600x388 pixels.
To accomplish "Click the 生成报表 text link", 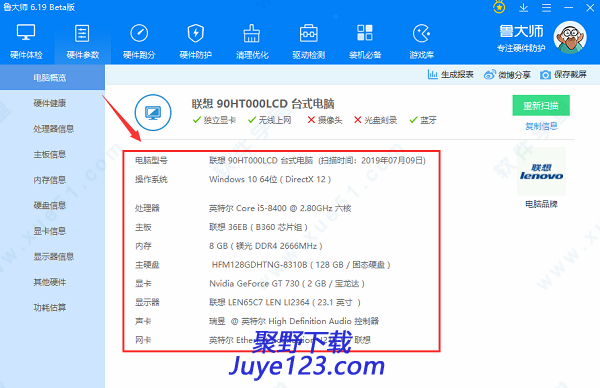I will [x=457, y=75].
